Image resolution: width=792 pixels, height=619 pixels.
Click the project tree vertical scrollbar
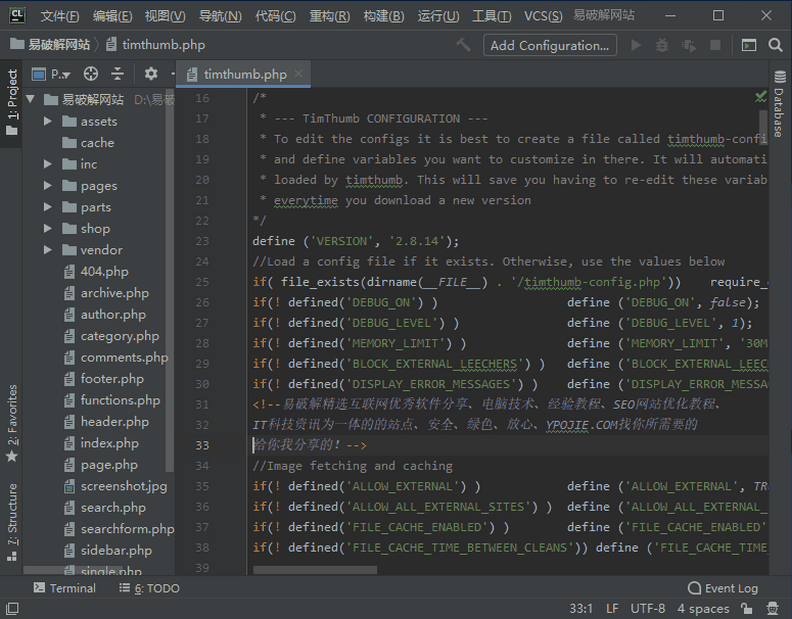(170, 281)
